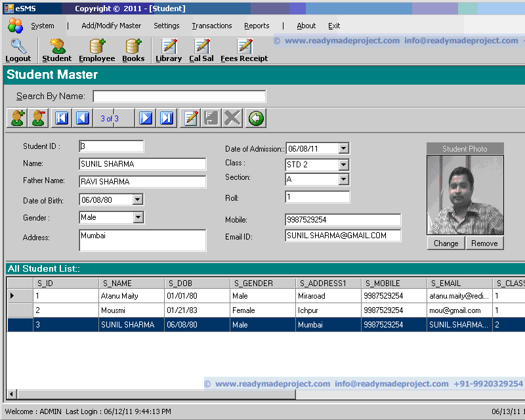The height and width of the screenshot is (420, 525).
Task: Click the green back arrow icon
Action: 256,118
